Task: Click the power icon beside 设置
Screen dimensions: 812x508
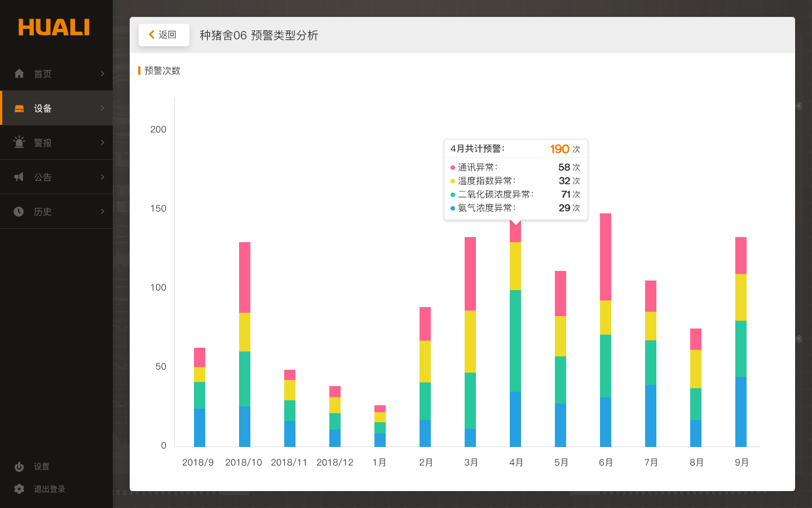Action: tap(19, 467)
